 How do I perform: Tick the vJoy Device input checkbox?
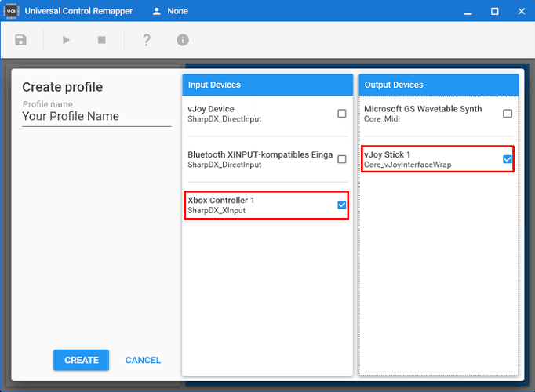(341, 114)
